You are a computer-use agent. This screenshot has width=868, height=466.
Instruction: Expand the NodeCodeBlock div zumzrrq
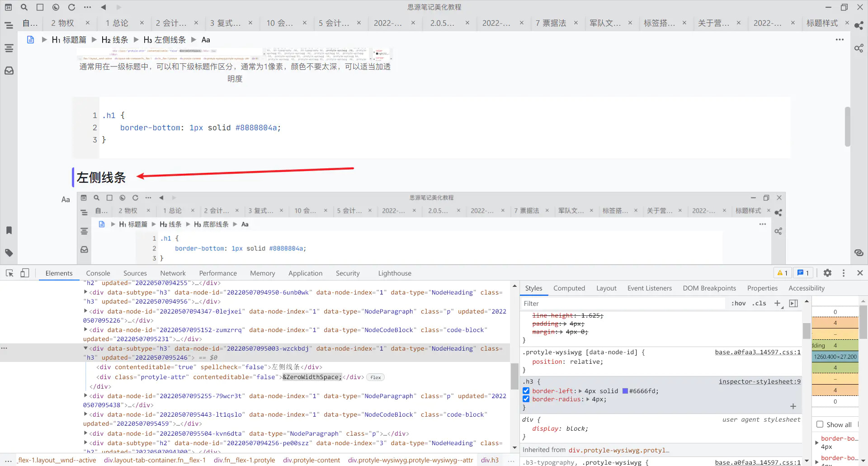85,330
